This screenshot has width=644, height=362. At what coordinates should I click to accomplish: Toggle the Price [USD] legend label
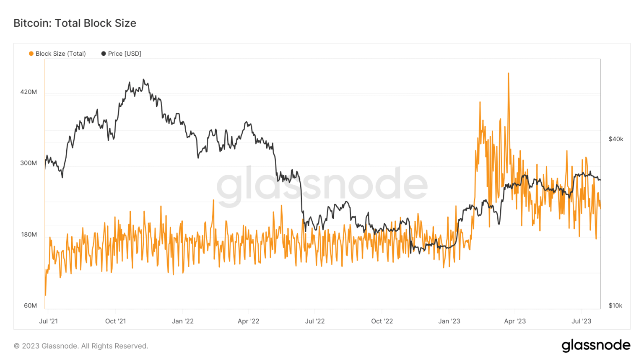pyautogui.click(x=125, y=54)
